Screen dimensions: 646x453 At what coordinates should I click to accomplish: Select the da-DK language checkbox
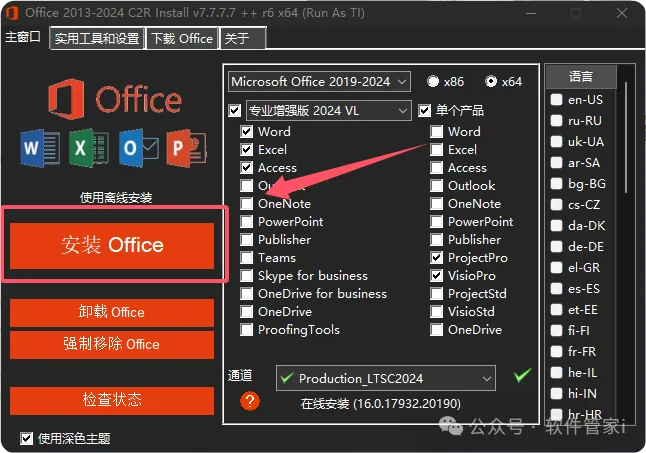[x=557, y=225]
